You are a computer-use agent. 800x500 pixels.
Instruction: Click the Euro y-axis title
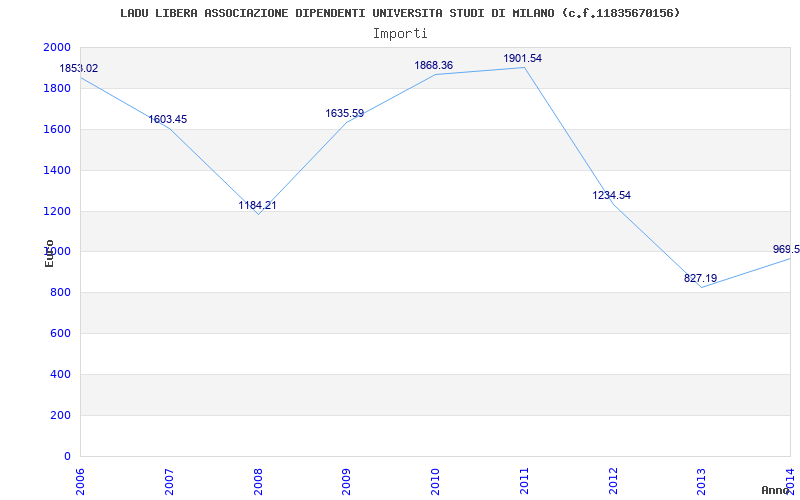coord(49,253)
